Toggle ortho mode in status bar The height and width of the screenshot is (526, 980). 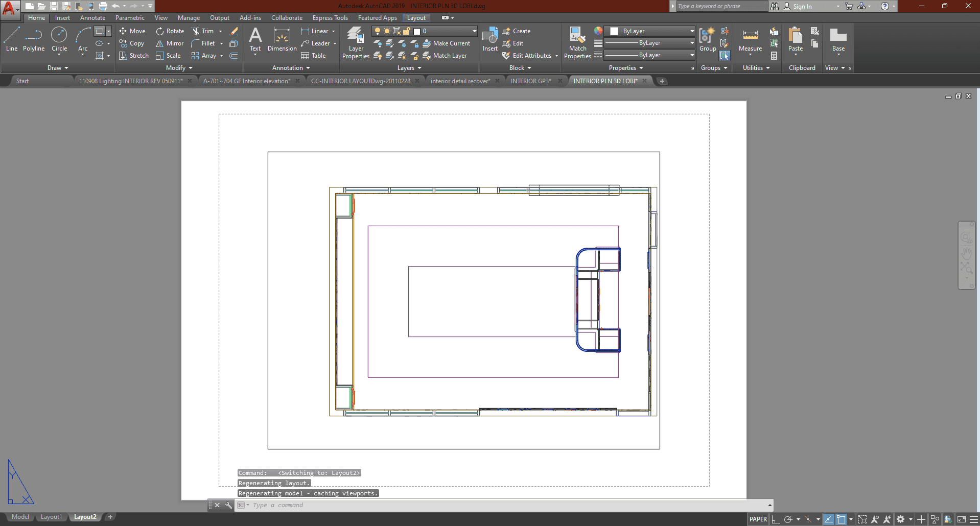point(776,519)
